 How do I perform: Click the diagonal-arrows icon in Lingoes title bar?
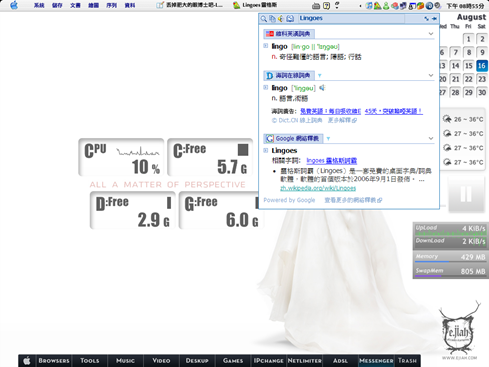(426, 19)
